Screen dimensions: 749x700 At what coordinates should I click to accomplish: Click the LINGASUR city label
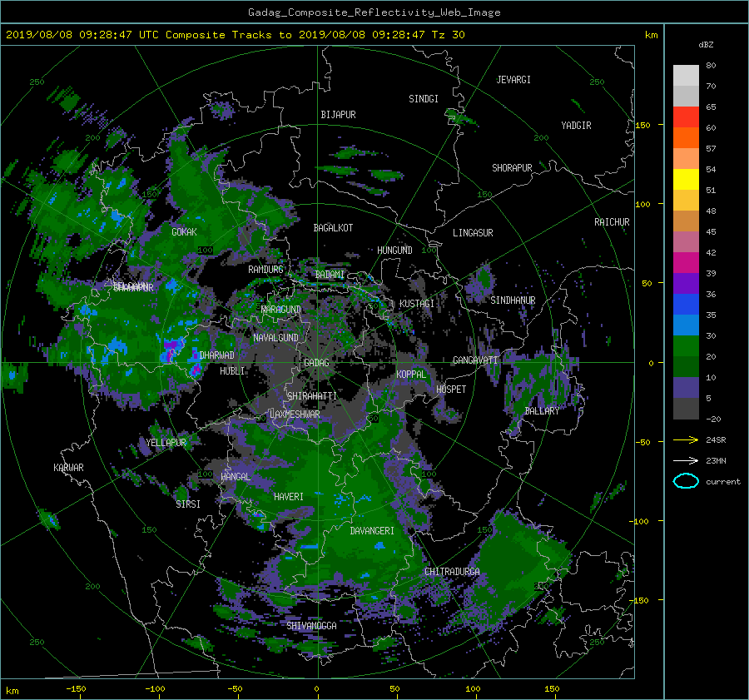473,233
